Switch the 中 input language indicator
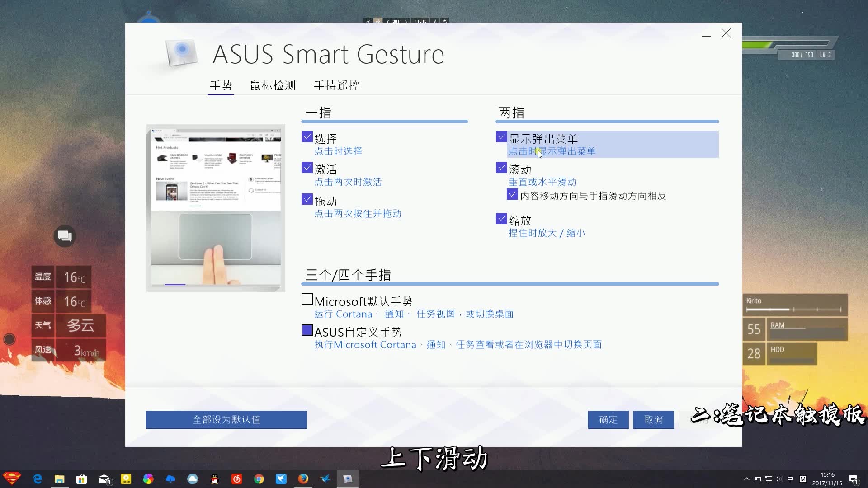 (x=790, y=479)
